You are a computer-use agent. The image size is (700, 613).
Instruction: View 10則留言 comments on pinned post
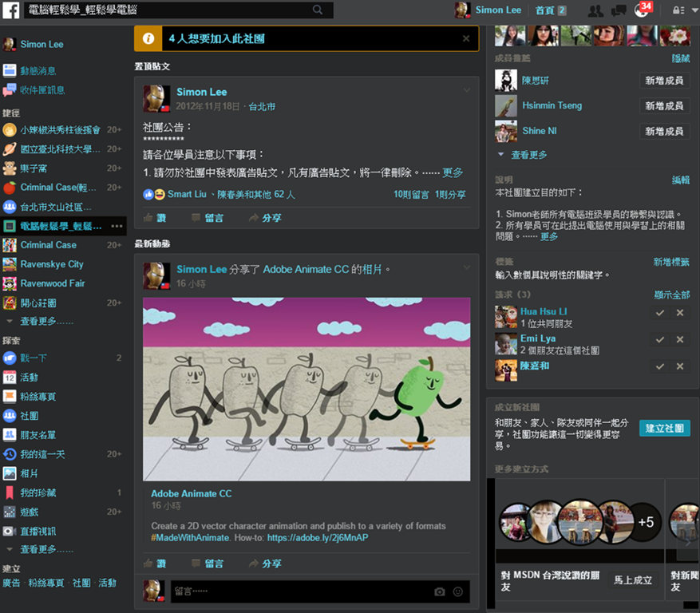click(411, 194)
